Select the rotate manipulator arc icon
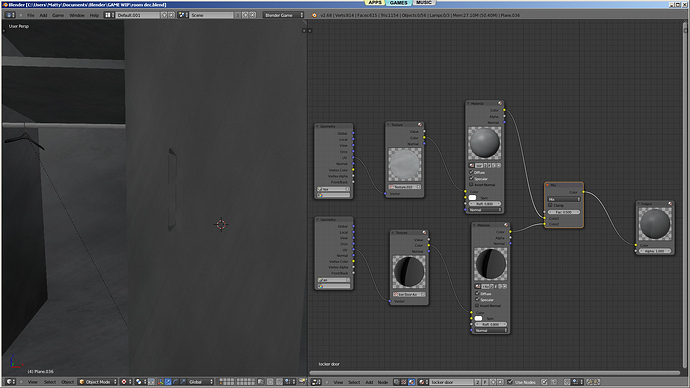Viewport: 690px width, 388px height. point(175,382)
